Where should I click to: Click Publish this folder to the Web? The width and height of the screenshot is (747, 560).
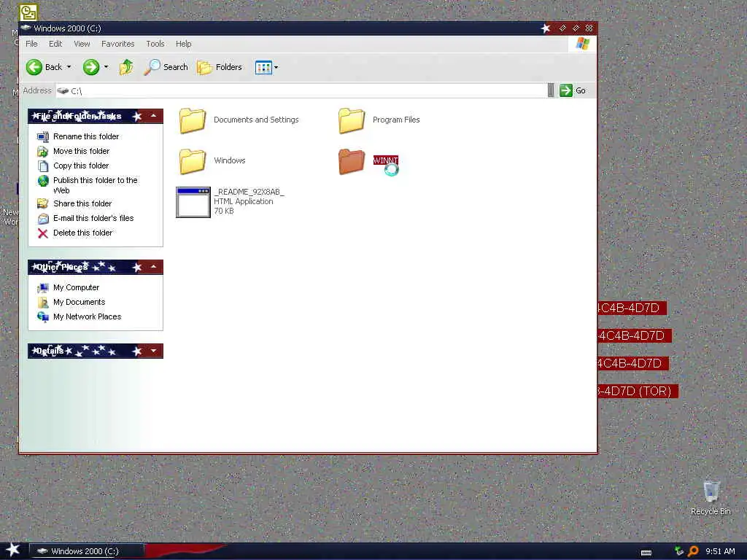pos(96,185)
